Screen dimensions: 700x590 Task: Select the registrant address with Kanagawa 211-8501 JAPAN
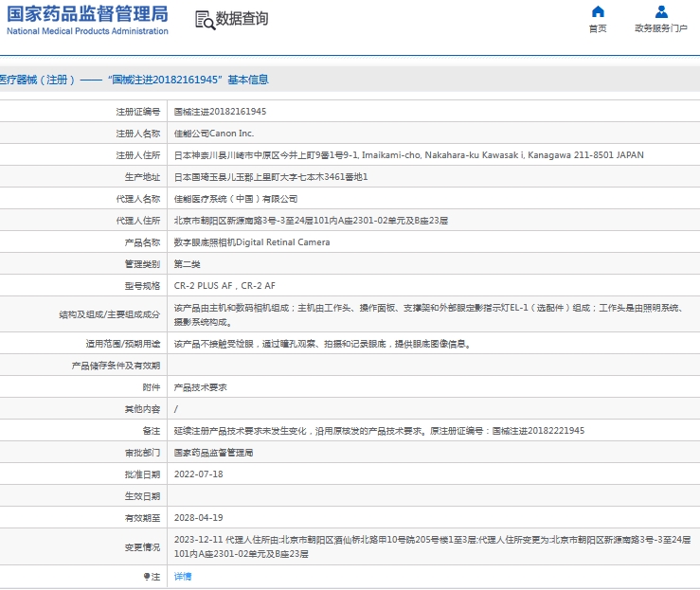(409, 155)
